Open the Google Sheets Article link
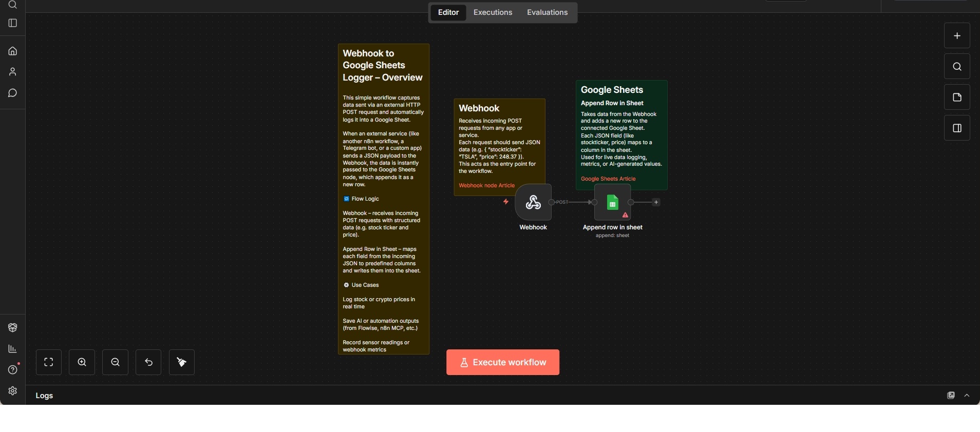Screen dimensions: 980x432 coord(608,179)
